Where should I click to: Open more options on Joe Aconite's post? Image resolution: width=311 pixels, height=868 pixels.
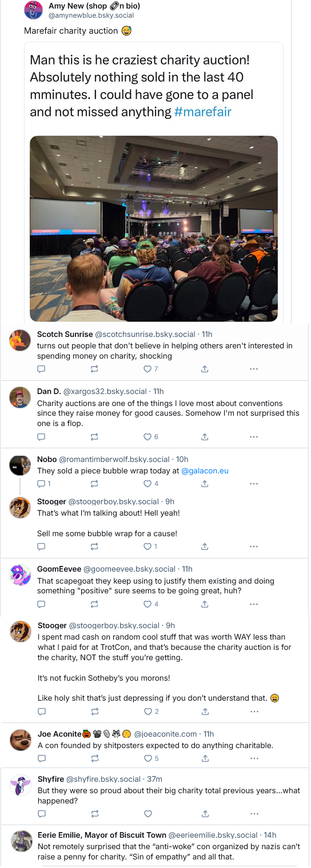pyautogui.click(x=254, y=758)
